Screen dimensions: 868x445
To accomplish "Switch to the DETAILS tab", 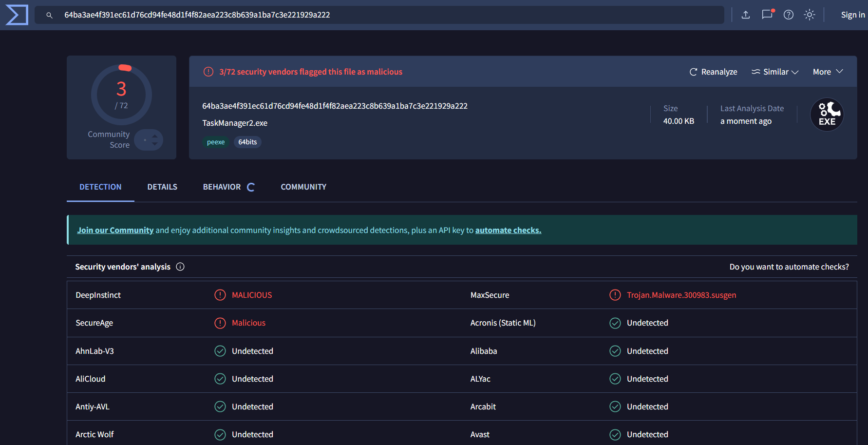I will 162,187.
